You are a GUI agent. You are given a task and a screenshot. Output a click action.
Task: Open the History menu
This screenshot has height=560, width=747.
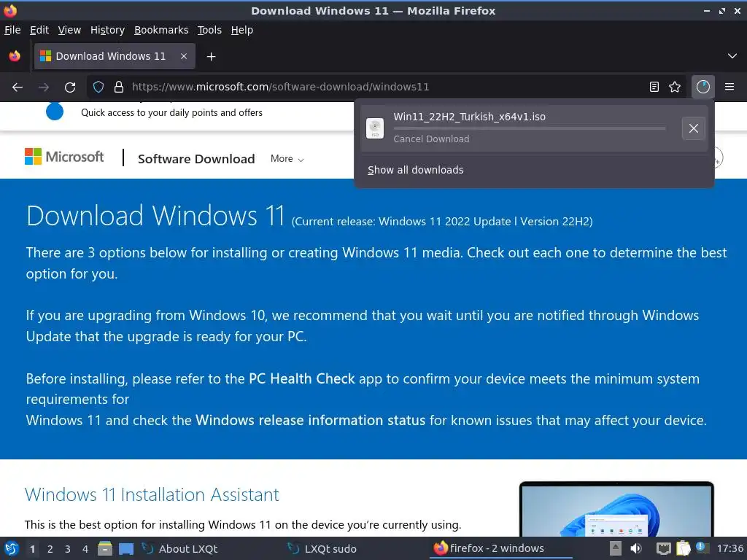pyautogui.click(x=107, y=30)
